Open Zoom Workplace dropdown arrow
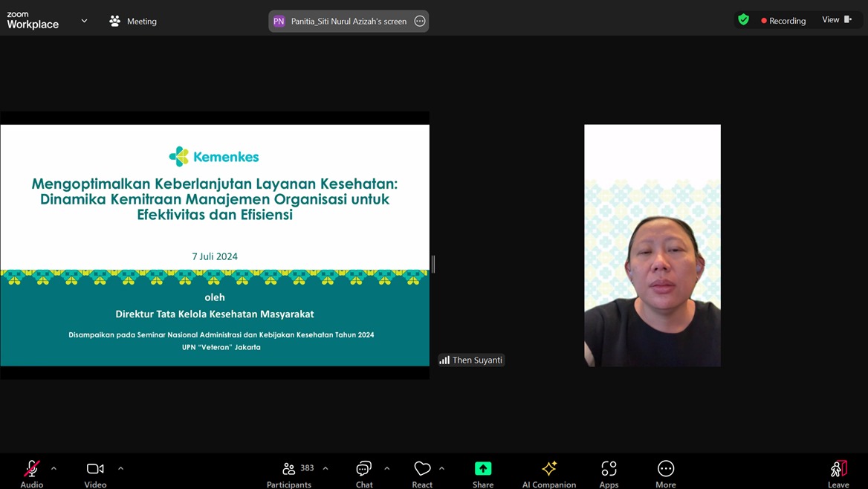The width and height of the screenshot is (868, 489). pyautogui.click(x=84, y=21)
